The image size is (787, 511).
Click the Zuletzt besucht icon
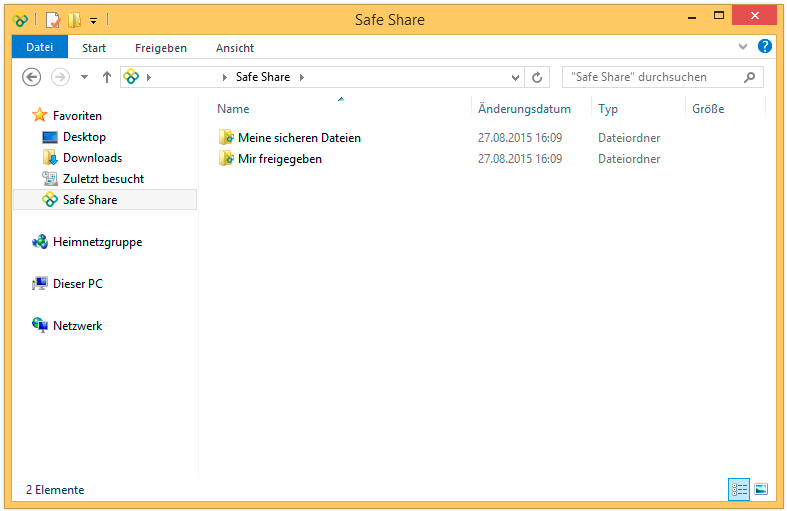tap(50, 178)
